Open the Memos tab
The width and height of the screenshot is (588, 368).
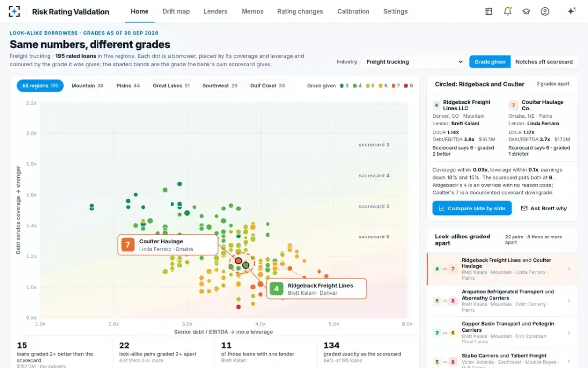pyautogui.click(x=252, y=11)
